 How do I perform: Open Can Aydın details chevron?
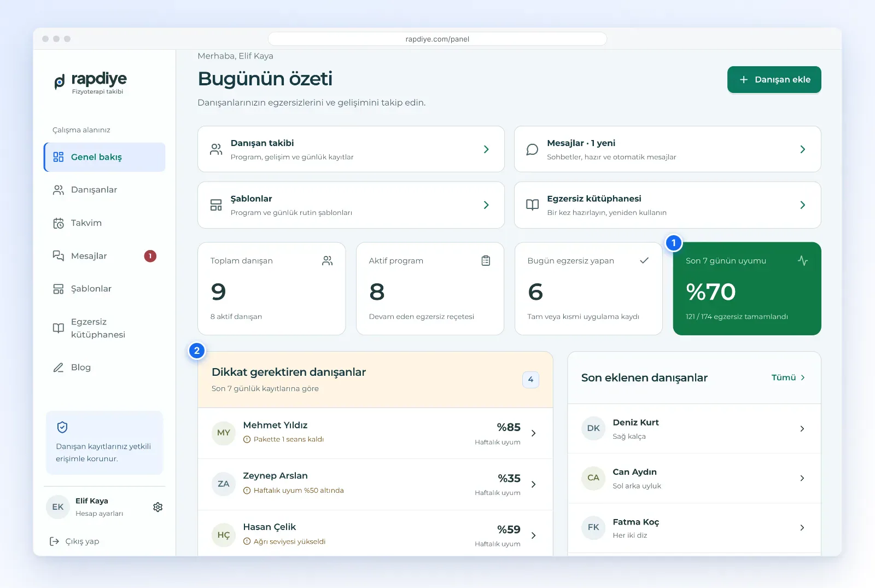802,478
